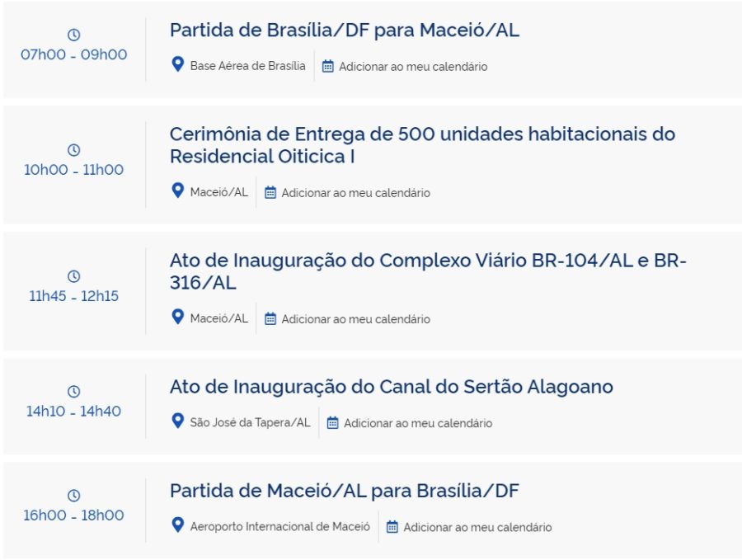Select the 11h45 - 12h15 time slot
Viewport: 742px width, 560px height.
point(73,296)
